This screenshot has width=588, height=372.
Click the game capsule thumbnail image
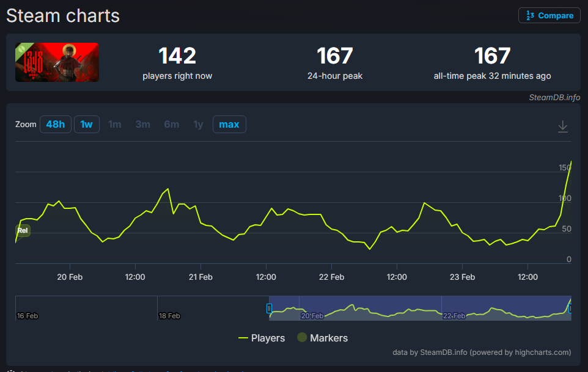57,62
